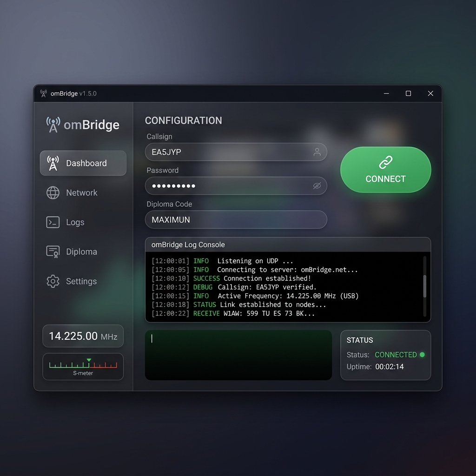Image resolution: width=476 pixels, height=476 pixels.
Task: Click the CONNECTED status text
Action: point(396,355)
